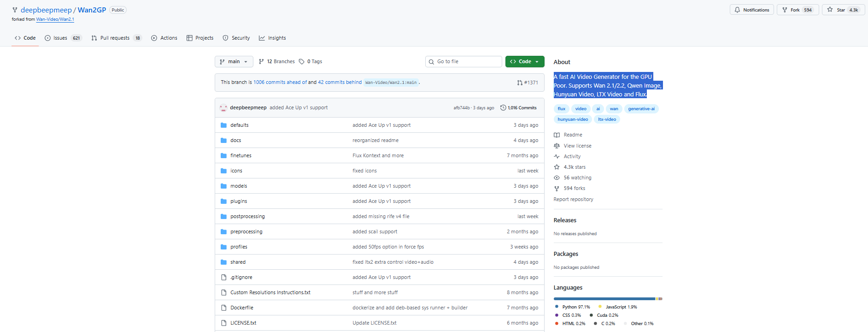
Task: Expand the green Code dropdown button
Action: 524,62
